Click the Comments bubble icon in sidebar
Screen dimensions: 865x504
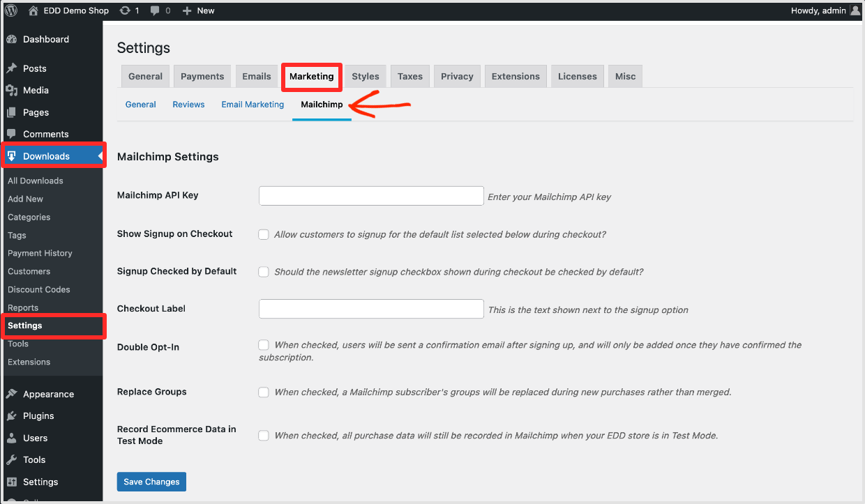12,134
